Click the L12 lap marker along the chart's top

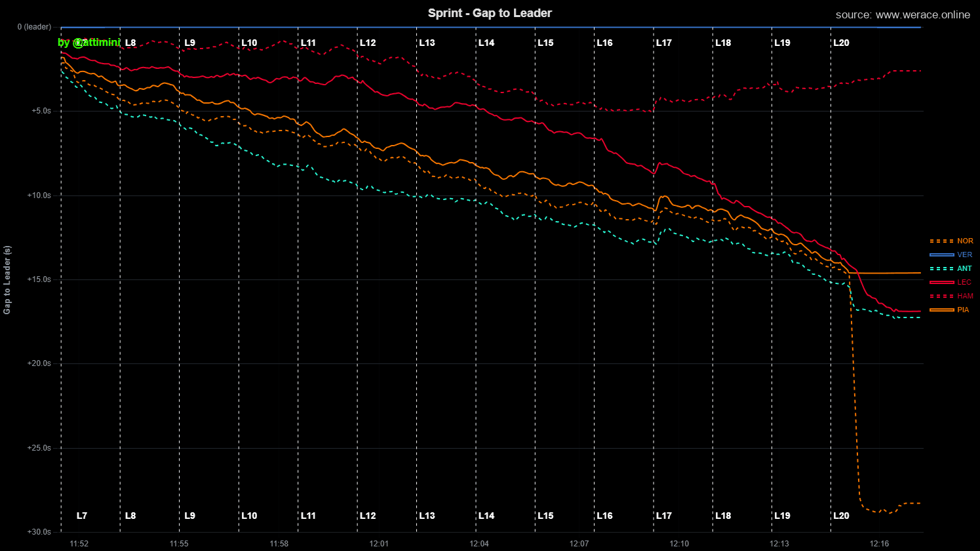coord(368,43)
